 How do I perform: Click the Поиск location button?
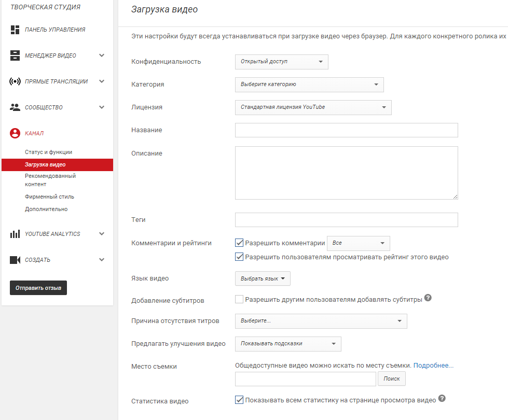tap(392, 379)
